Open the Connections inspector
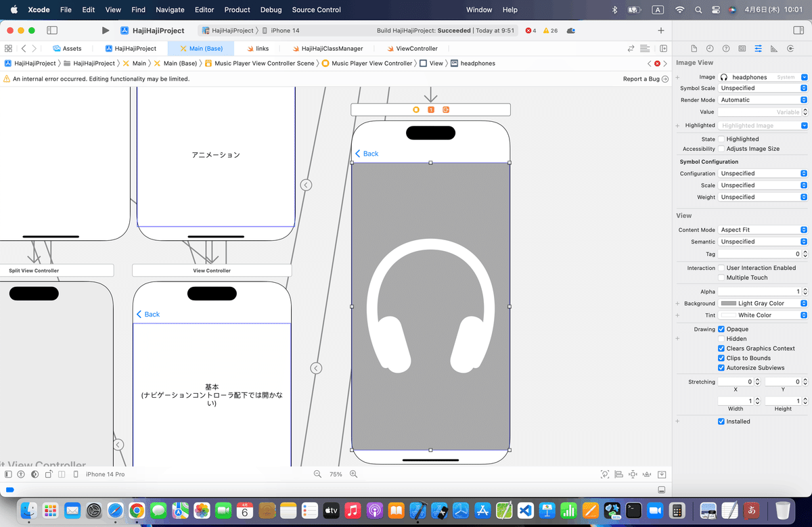This screenshot has width=812, height=527. [790, 49]
